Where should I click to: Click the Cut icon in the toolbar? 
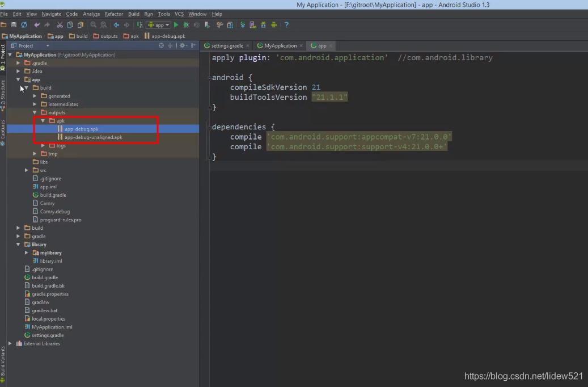(x=60, y=25)
